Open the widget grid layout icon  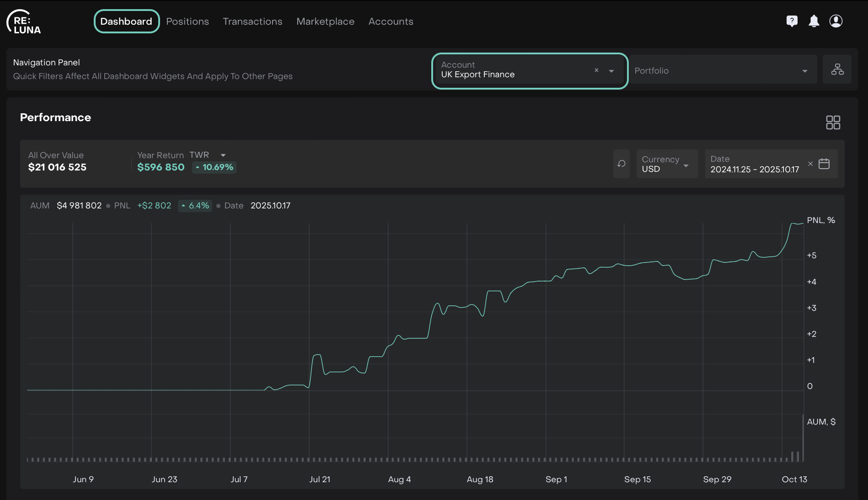pos(833,122)
